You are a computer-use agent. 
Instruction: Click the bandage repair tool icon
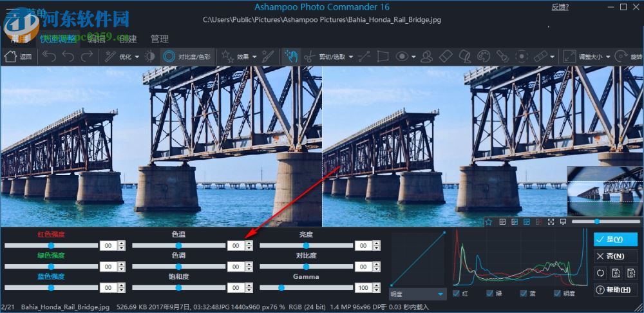(x=540, y=57)
